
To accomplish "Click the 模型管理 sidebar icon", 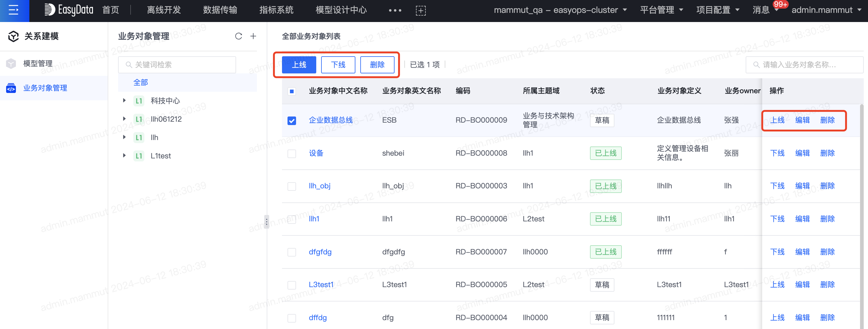I will (x=11, y=63).
